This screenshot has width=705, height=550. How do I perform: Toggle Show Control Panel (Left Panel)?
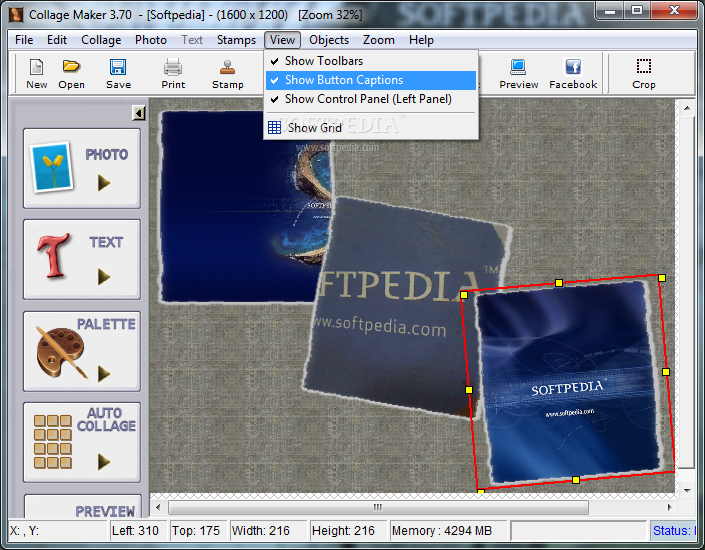click(x=371, y=99)
